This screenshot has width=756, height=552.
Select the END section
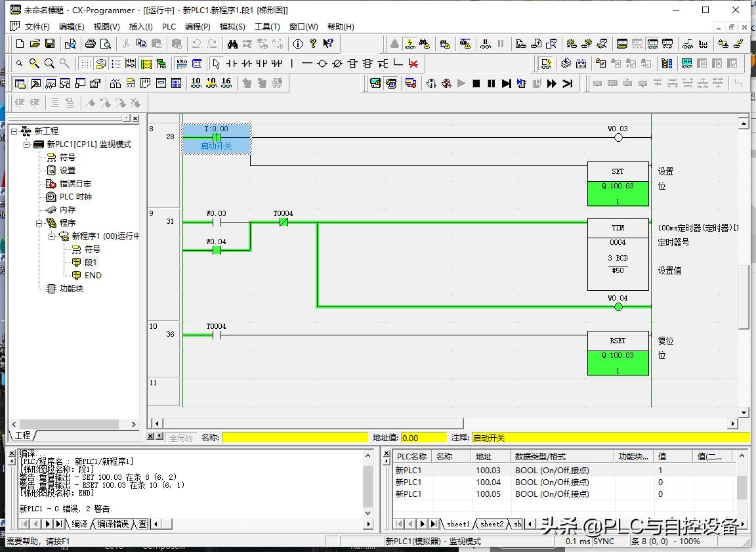click(93, 275)
